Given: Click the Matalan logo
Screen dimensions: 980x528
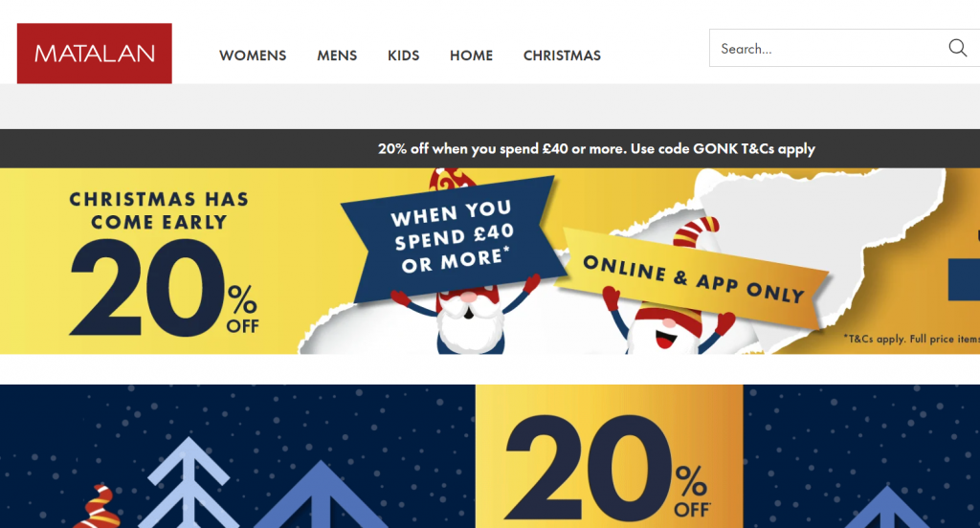Looking at the screenshot, I should (x=95, y=54).
